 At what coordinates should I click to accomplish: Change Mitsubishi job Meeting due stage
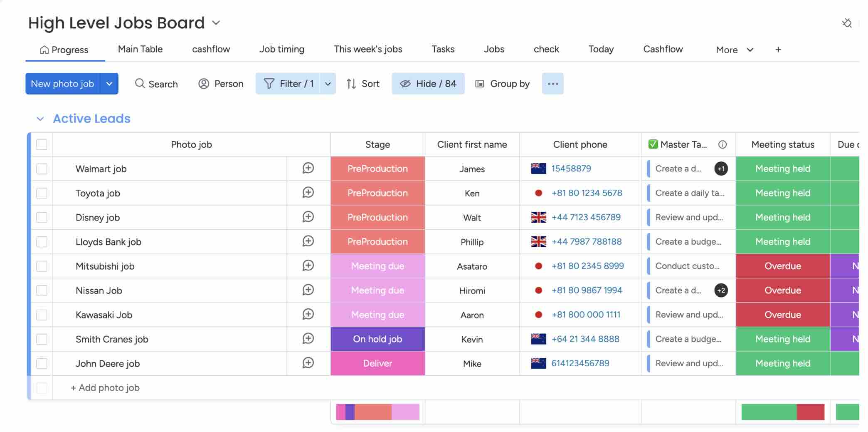[x=377, y=266]
